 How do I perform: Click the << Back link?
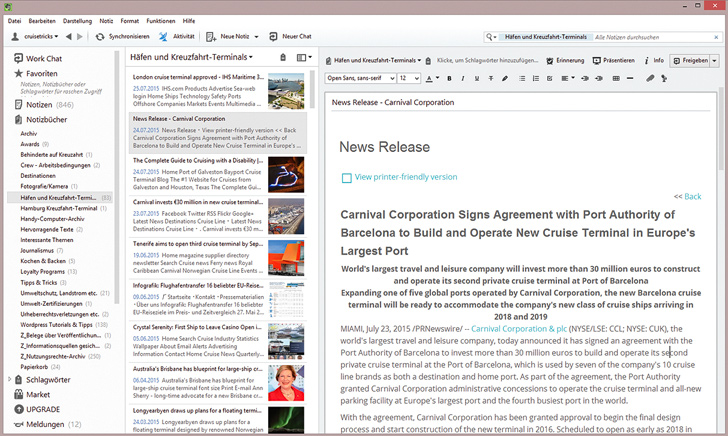687,196
